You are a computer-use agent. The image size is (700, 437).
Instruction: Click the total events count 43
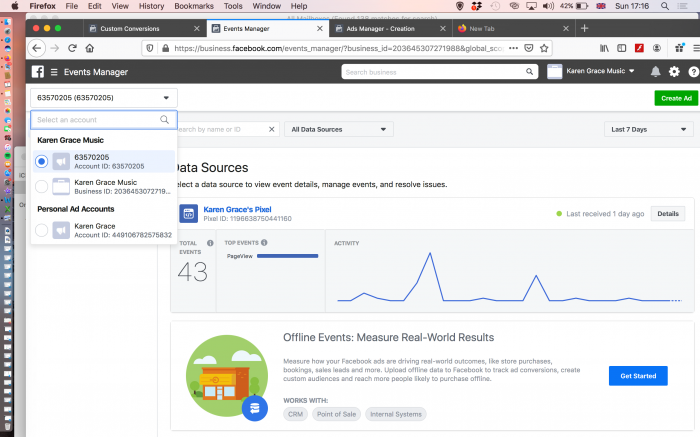(192, 272)
